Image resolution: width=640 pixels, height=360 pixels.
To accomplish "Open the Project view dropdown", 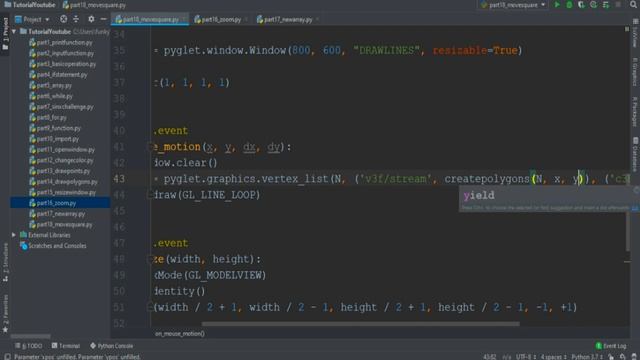I will (x=32, y=19).
